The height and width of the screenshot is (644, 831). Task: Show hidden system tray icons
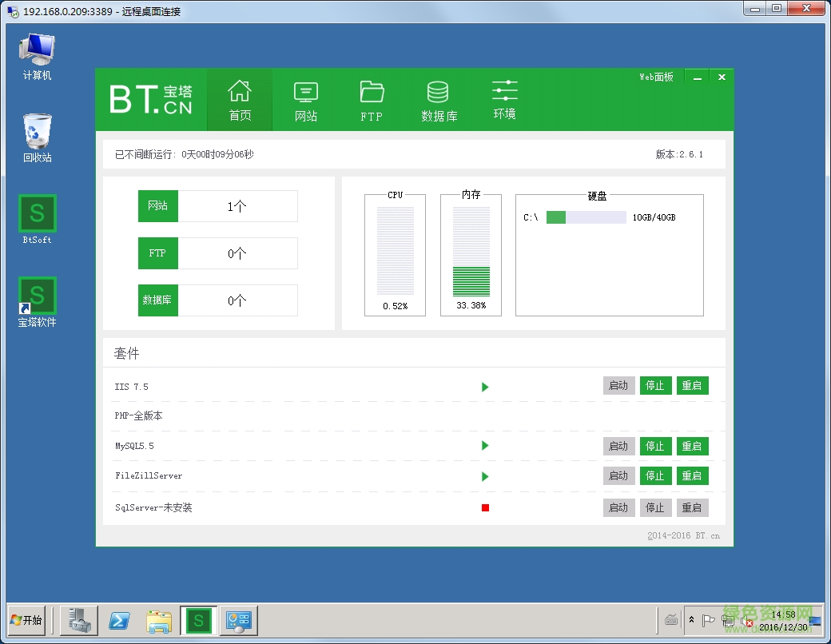691,620
